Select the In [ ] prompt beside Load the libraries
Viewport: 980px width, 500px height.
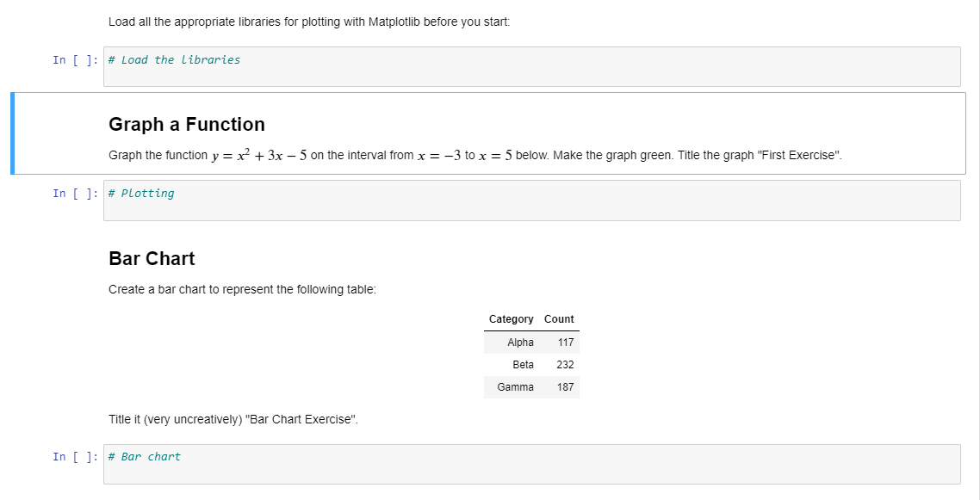pos(76,60)
